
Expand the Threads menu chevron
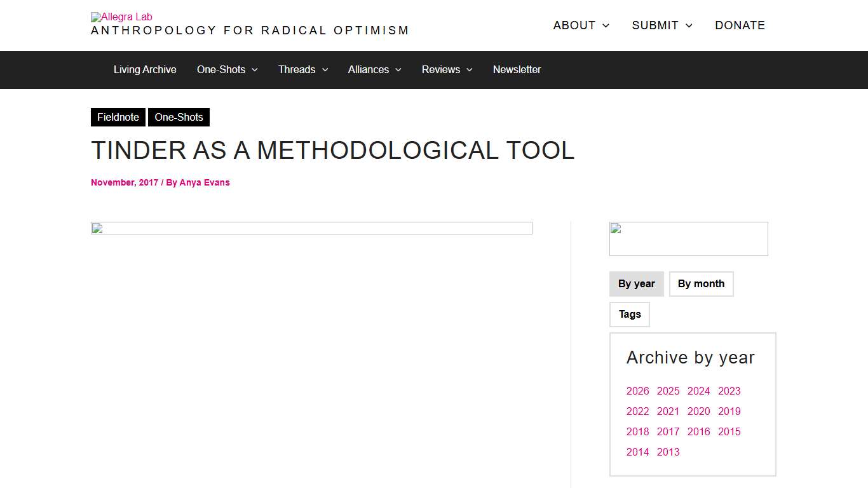tap(325, 70)
